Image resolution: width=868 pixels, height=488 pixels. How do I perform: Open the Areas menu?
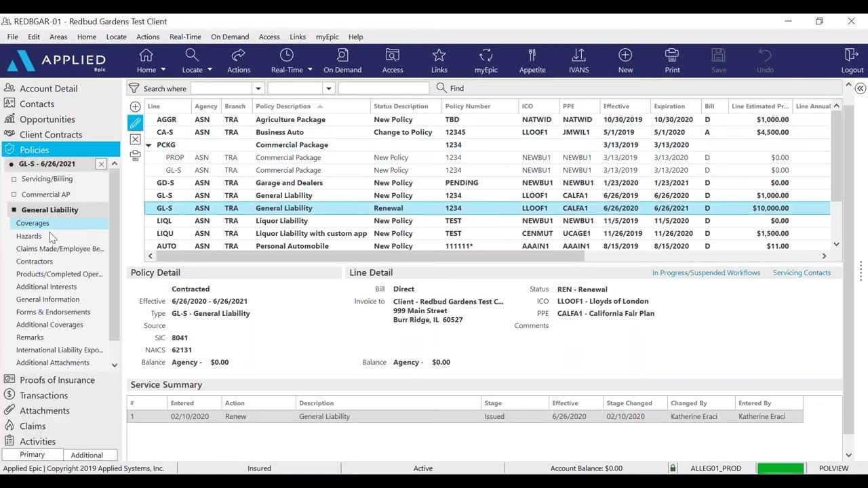point(58,37)
